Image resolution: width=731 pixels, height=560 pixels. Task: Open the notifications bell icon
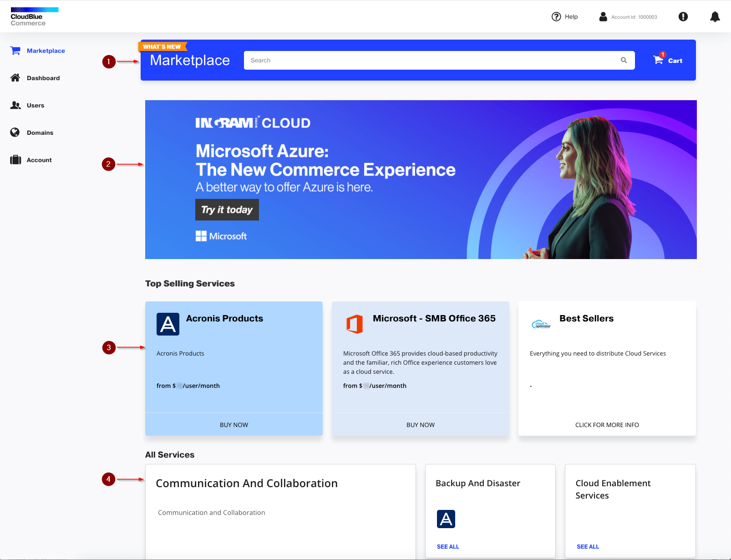coord(714,17)
